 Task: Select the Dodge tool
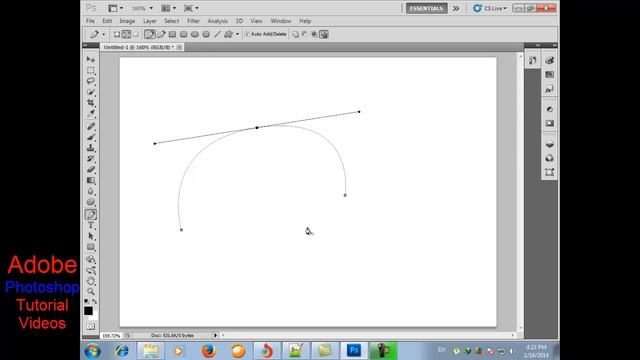[x=91, y=202]
